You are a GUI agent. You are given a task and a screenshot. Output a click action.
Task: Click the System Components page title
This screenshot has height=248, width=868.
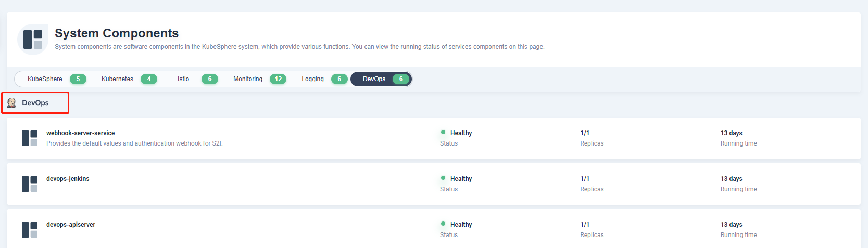click(x=117, y=33)
